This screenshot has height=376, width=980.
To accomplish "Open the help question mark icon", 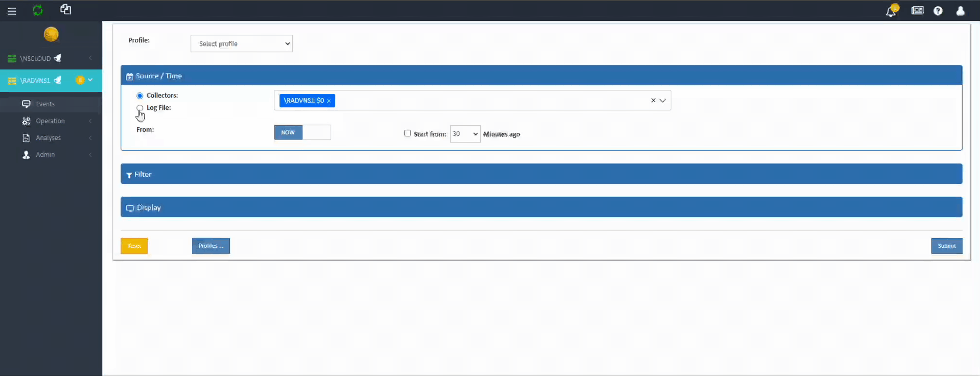I will (x=938, y=11).
